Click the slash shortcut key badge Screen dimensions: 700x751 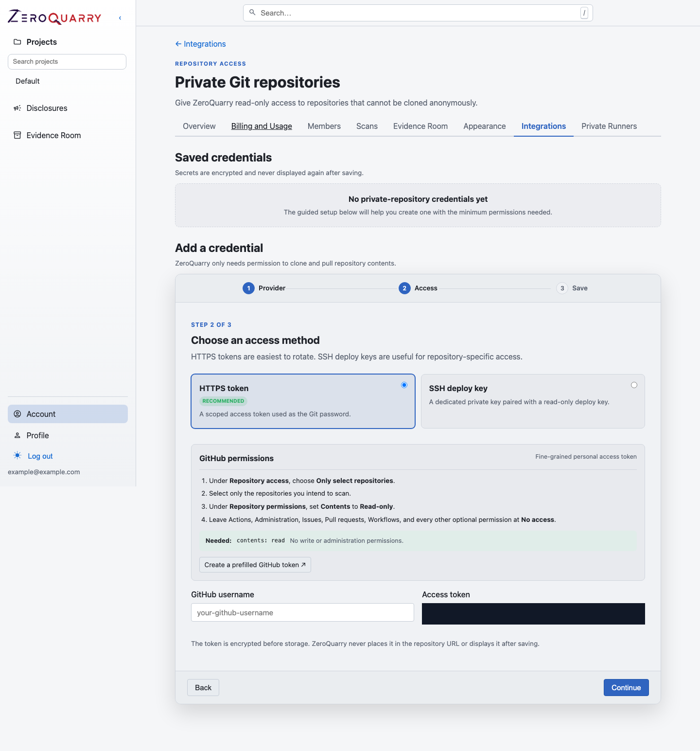pos(584,13)
